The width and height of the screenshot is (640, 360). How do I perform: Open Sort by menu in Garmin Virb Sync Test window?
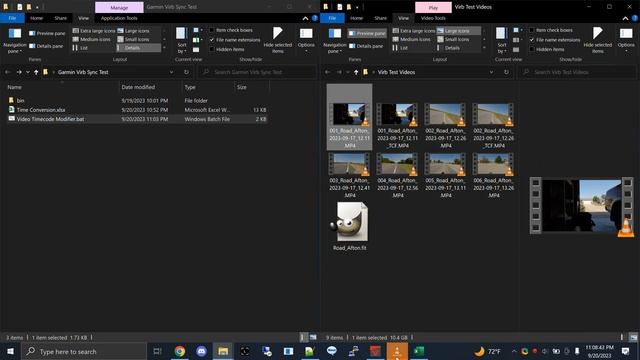point(181,40)
